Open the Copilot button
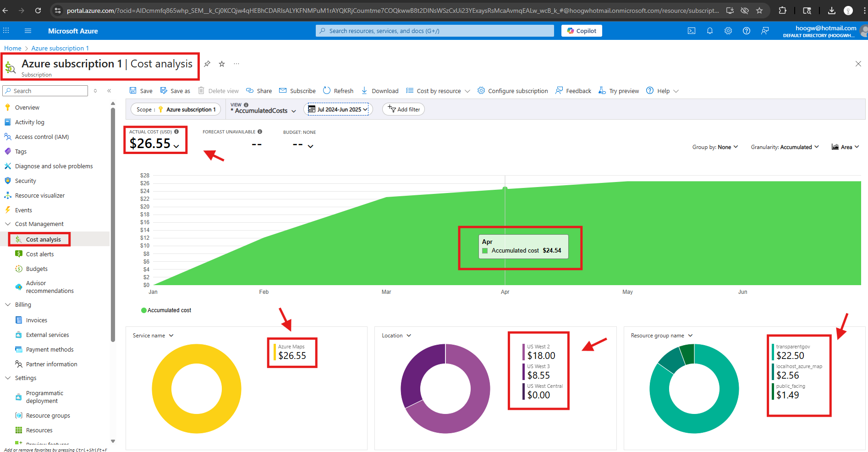This screenshot has height=452, width=868. point(582,31)
